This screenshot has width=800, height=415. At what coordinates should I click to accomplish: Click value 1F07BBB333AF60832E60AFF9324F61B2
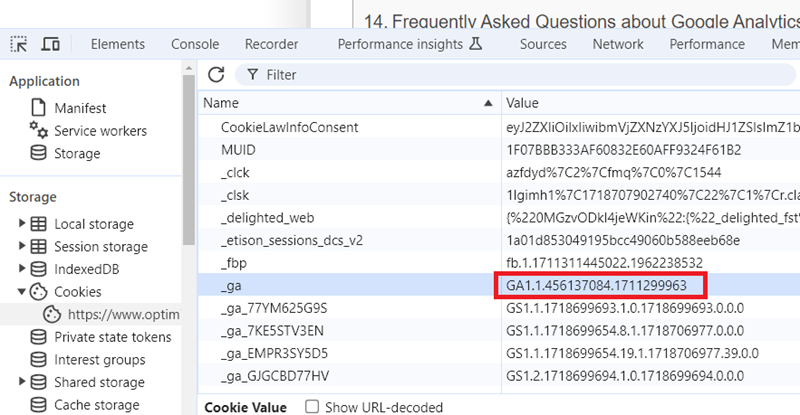point(623,150)
